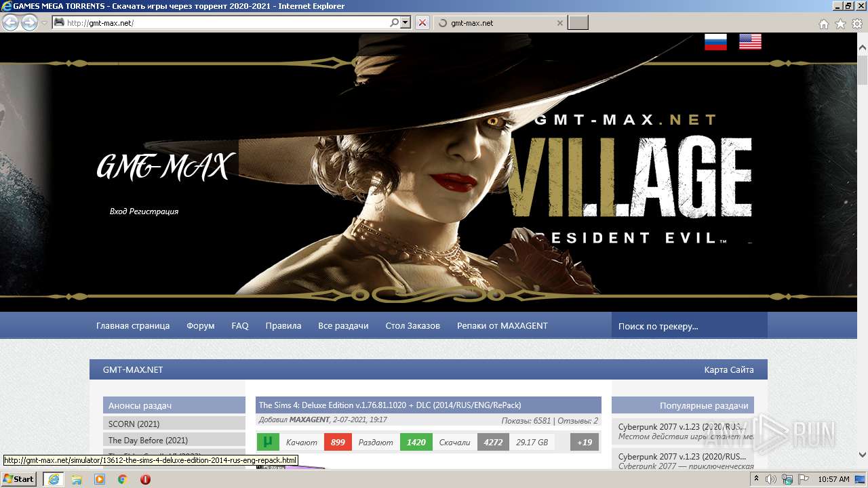Click the volume speaker tray icon
This screenshot has width=868, height=488.
coord(771,479)
